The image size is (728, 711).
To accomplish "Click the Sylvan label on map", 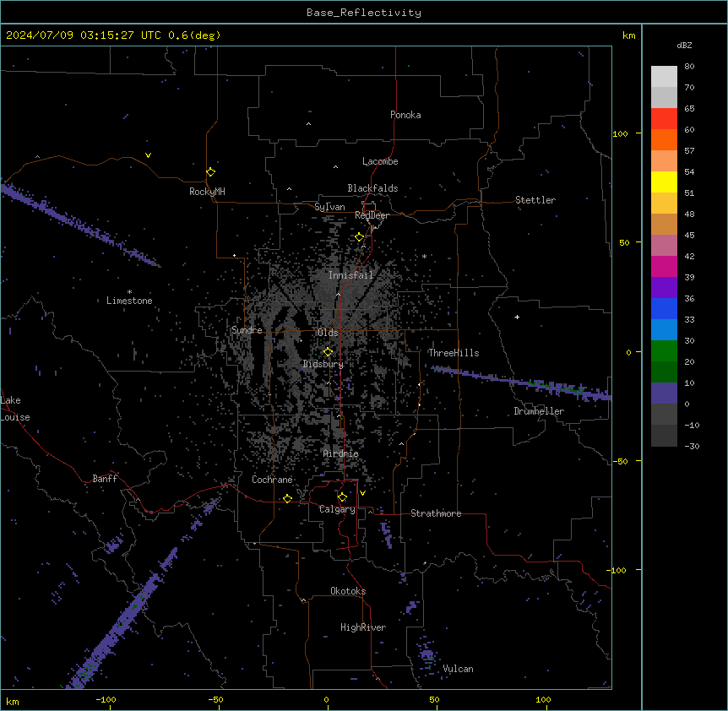I will pos(329,207).
